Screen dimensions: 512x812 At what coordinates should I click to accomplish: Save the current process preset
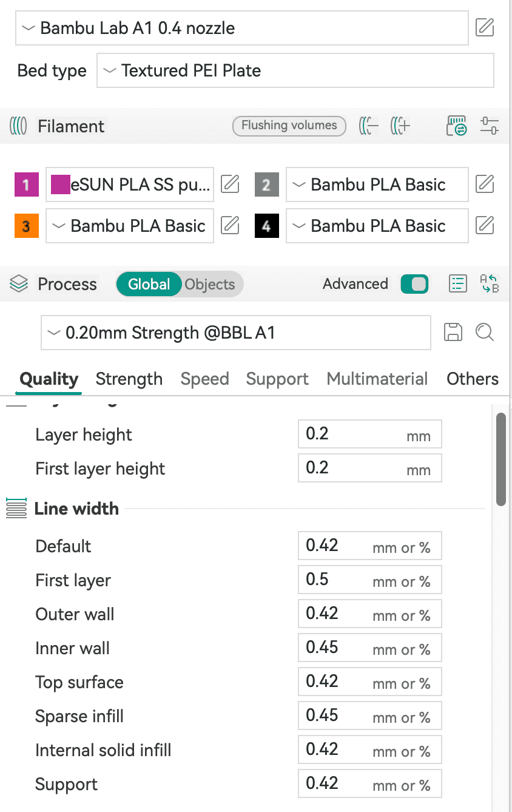coord(453,332)
